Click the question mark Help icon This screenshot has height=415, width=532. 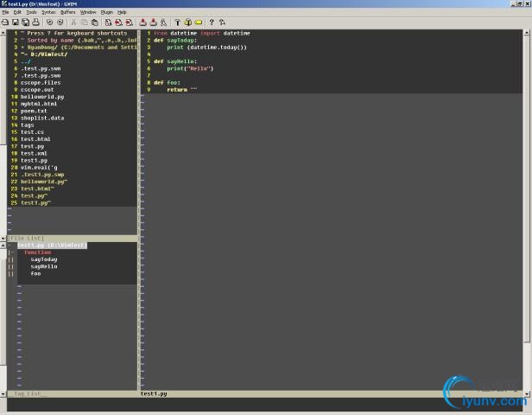[x=212, y=22]
